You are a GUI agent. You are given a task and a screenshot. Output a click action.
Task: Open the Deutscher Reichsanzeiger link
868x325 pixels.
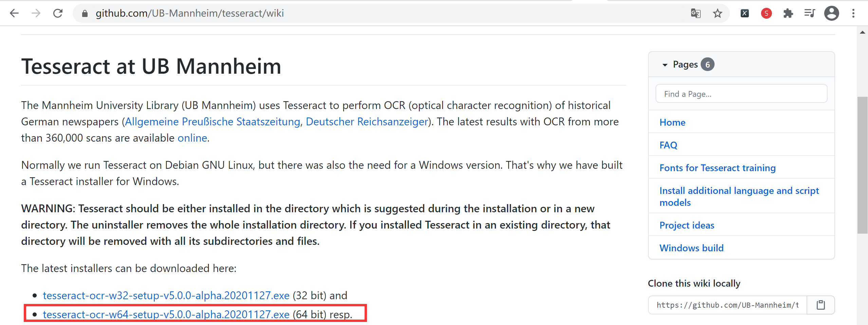[x=367, y=122]
